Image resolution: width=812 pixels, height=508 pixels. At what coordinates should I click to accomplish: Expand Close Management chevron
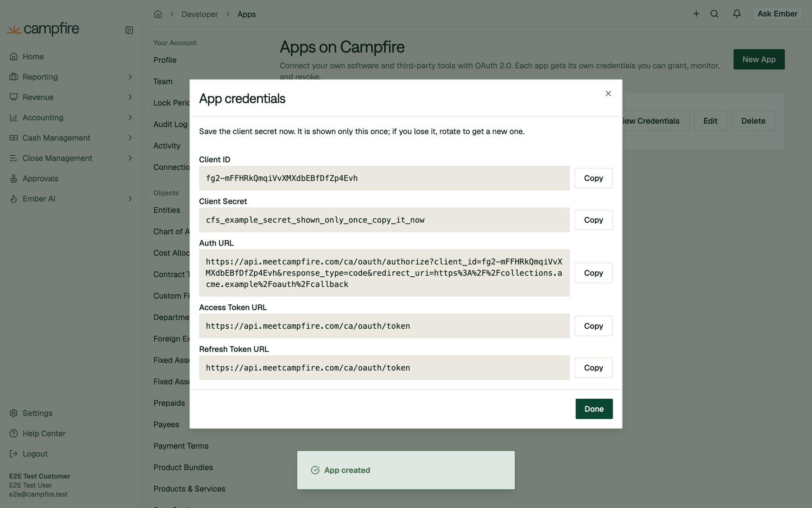coord(130,158)
